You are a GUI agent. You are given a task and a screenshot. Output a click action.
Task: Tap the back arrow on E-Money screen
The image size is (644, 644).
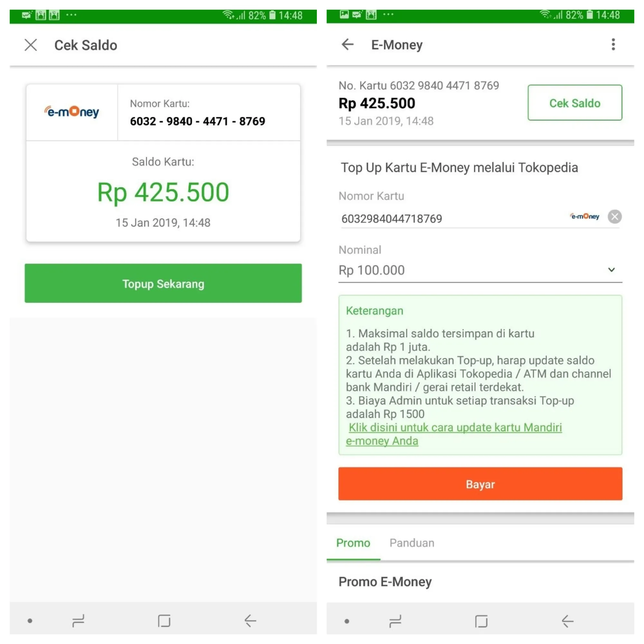point(347,44)
